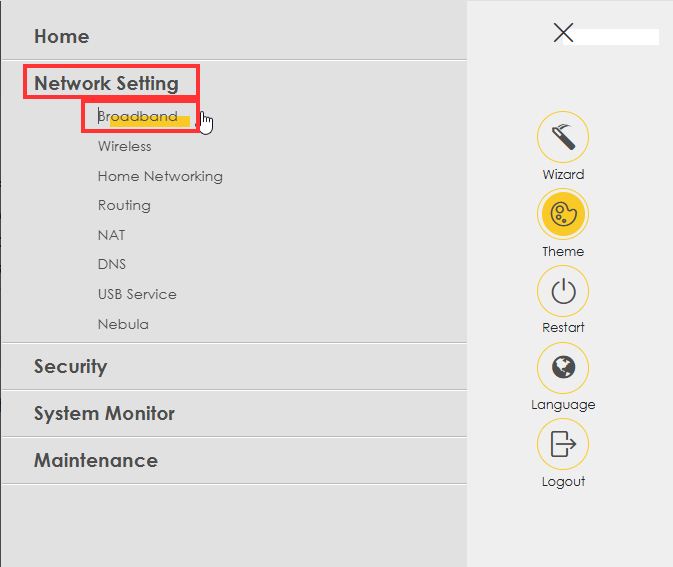This screenshot has width=673, height=567.
Task: Open the Broadband submenu item
Action: (137, 116)
